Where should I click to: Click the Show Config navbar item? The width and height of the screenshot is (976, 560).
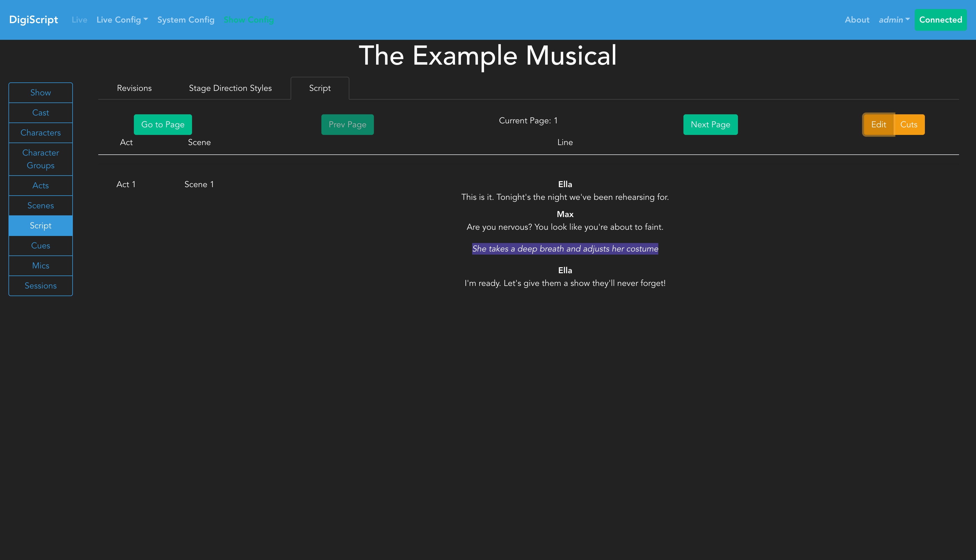(x=249, y=19)
